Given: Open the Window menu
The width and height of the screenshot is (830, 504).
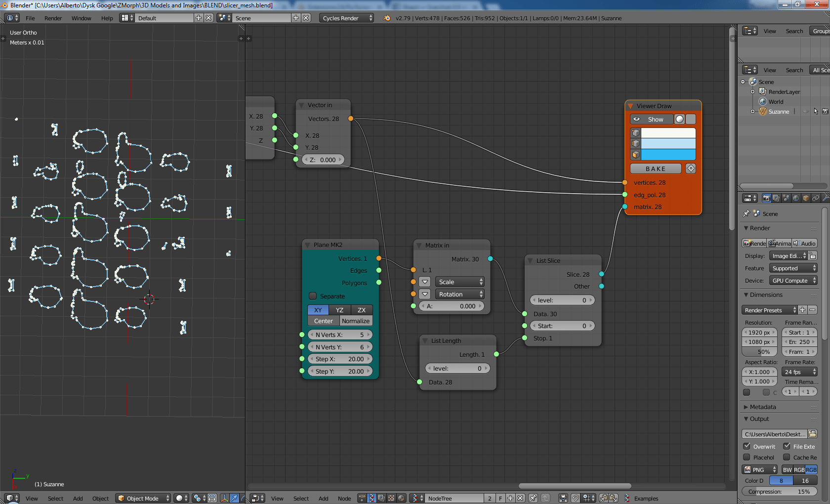Looking at the screenshot, I should coord(82,18).
